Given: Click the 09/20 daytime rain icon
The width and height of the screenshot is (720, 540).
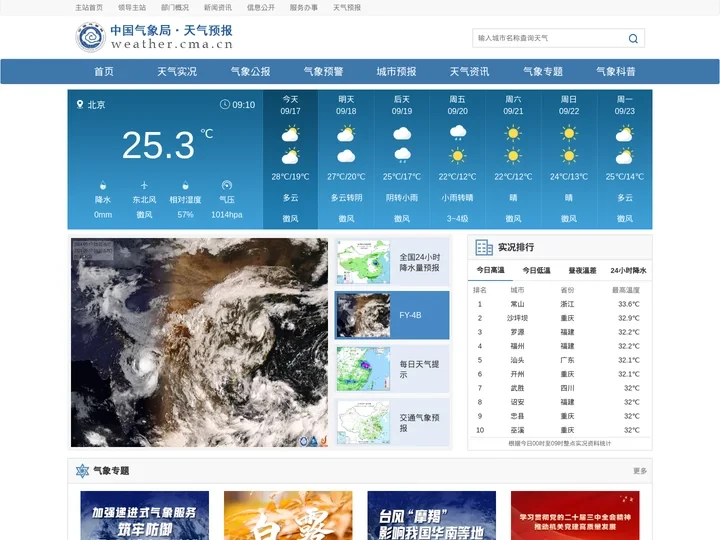Looking at the screenshot, I should coord(458,133).
